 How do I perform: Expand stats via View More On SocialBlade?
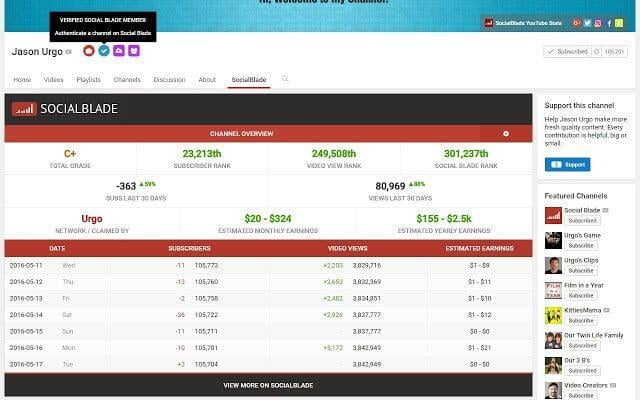[268, 385]
